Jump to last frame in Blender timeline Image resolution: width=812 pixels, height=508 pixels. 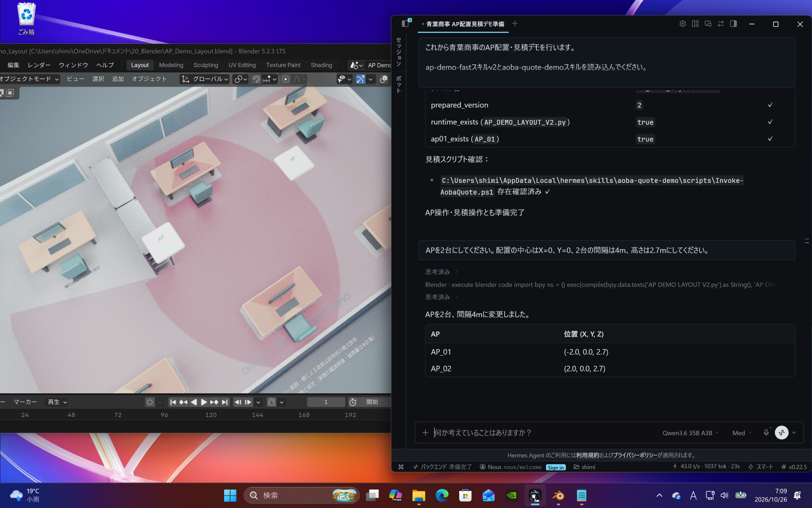point(225,402)
